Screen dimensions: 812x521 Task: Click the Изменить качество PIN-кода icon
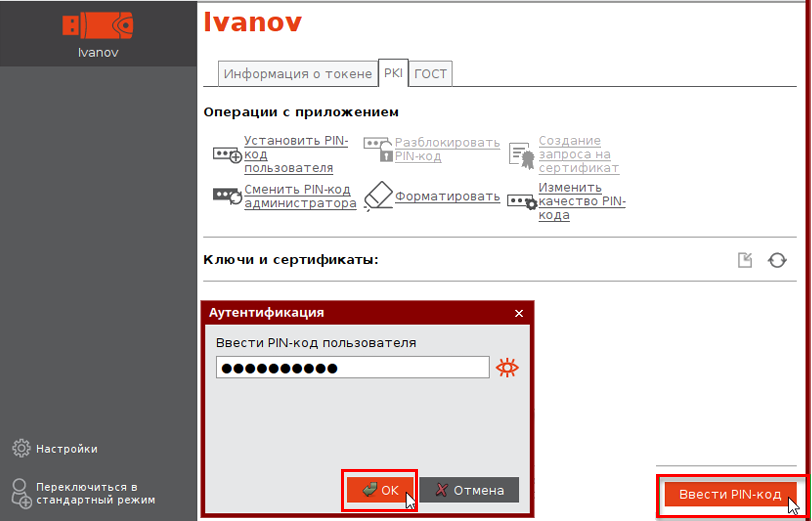pos(521,201)
